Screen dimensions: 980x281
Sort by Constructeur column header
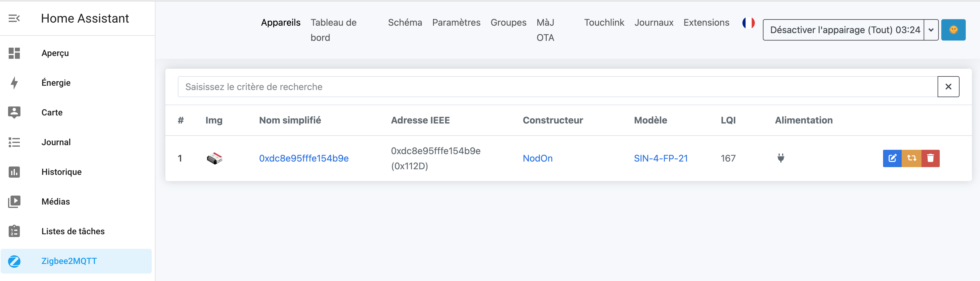(553, 120)
